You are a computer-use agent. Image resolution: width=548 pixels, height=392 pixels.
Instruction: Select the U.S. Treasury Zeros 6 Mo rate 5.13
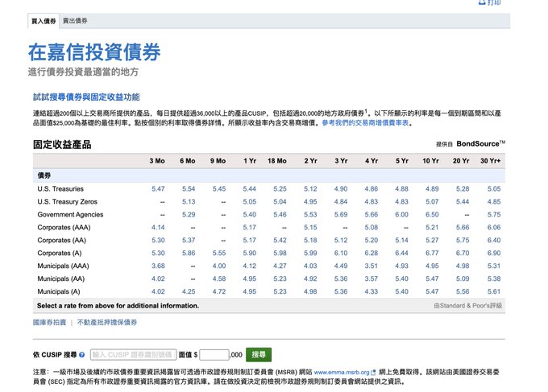(189, 201)
